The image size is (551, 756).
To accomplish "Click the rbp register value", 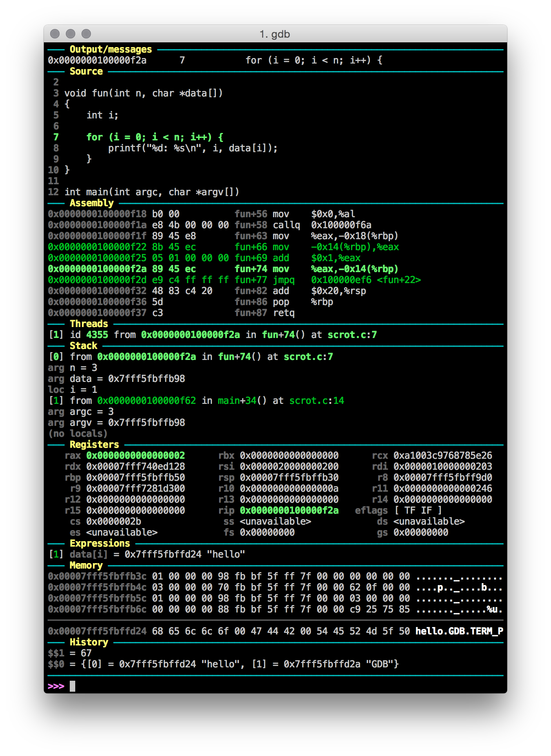I will [136, 478].
